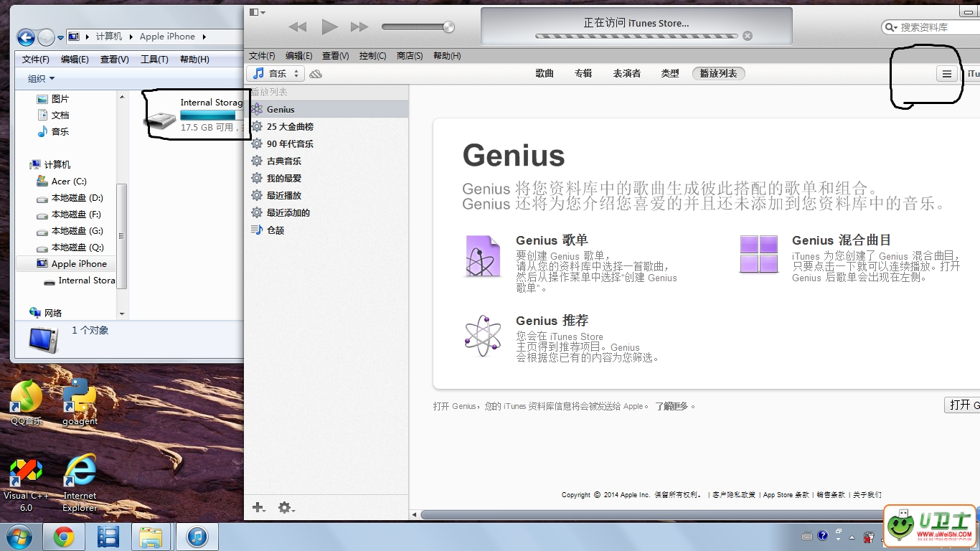Click the 打开 Genius button
Viewport: 980px width, 551px height.
point(962,405)
